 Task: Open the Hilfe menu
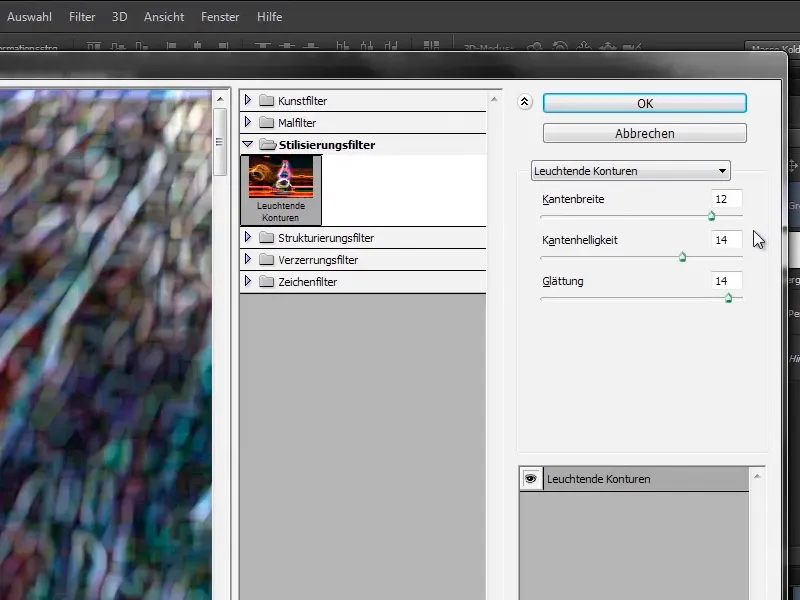(x=269, y=17)
